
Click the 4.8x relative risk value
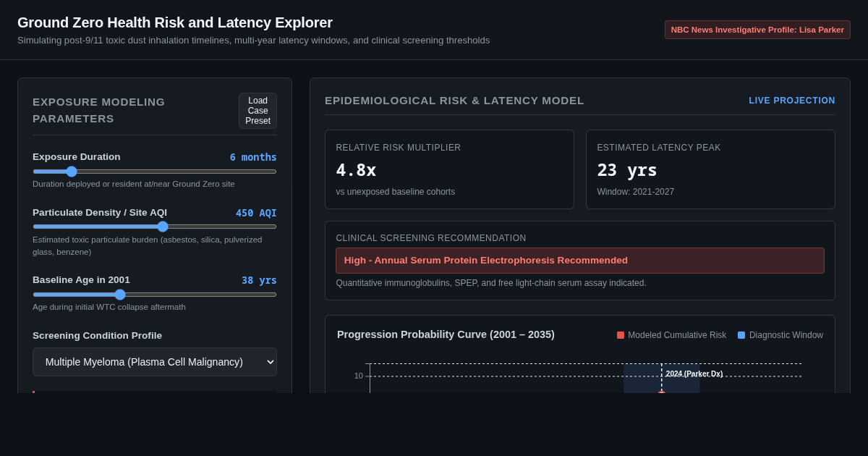pyautogui.click(x=356, y=170)
